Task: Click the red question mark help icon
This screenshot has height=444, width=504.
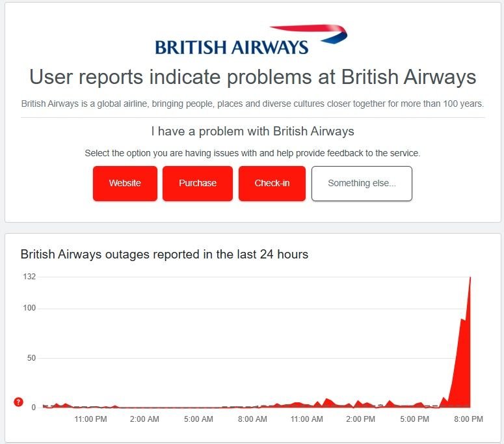Action: pos(18,402)
